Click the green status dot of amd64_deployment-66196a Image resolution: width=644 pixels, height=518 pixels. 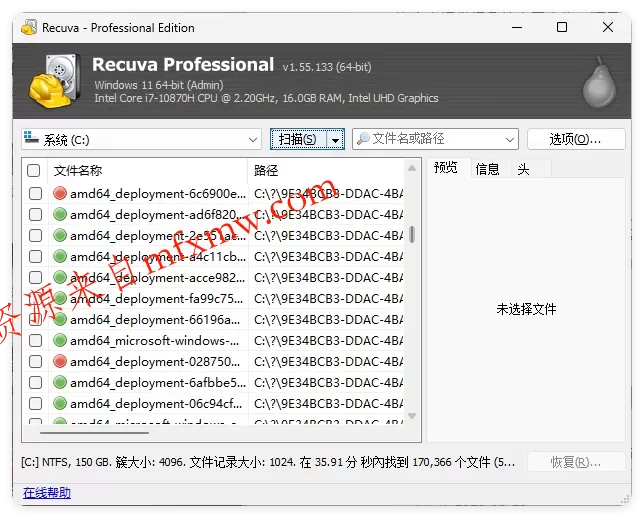click(60, 320)
